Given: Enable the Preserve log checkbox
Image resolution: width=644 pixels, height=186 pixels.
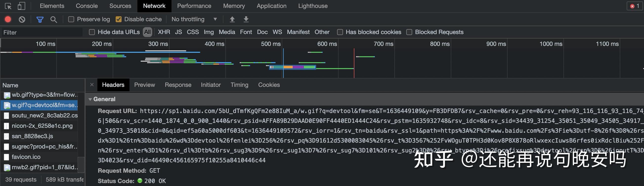Looking at the screenshot, I should point(71,19).
